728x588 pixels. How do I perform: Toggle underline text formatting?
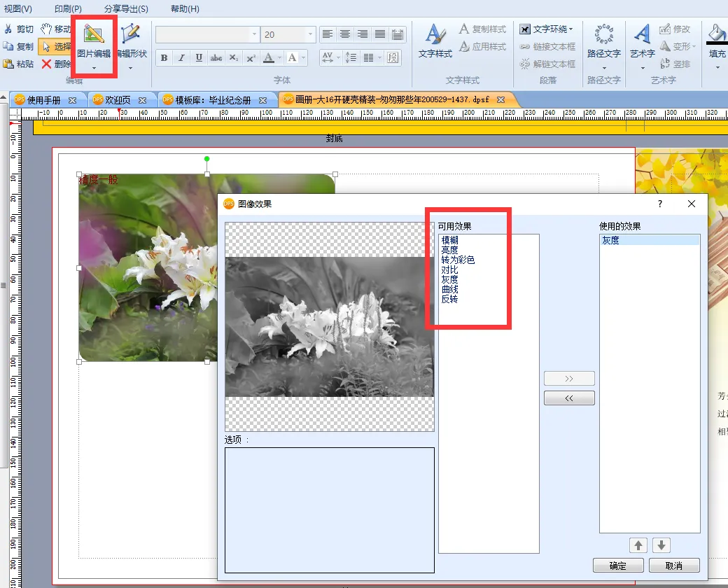199,58
